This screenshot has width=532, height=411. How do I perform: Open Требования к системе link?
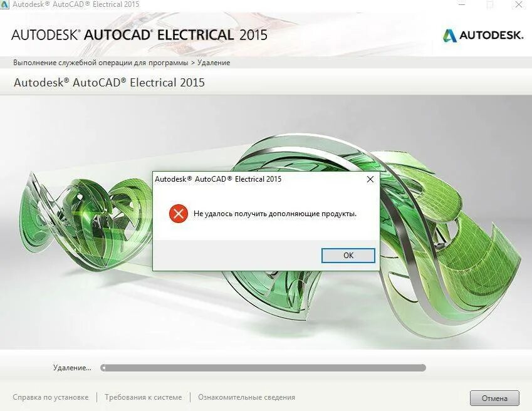click(143, 397)
